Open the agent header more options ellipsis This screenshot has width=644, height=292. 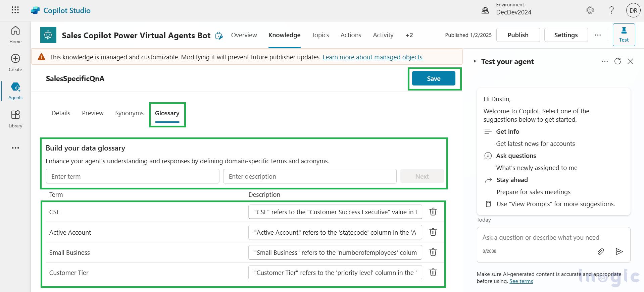click(x=598, y=35)
